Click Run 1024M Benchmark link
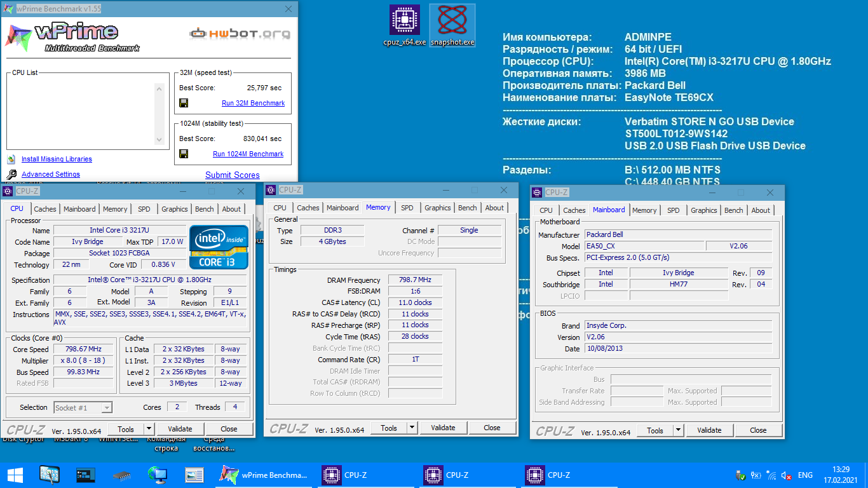The height and width of the screenshot is (488, 868). click(248, 154)
